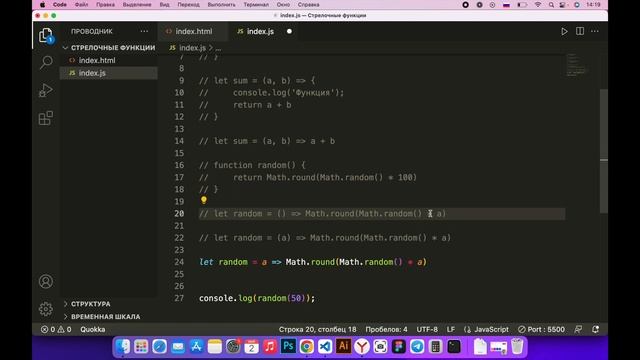Open Safari from the dock
The width and height of the screenshot is (640, 360).
coord(159,347)
